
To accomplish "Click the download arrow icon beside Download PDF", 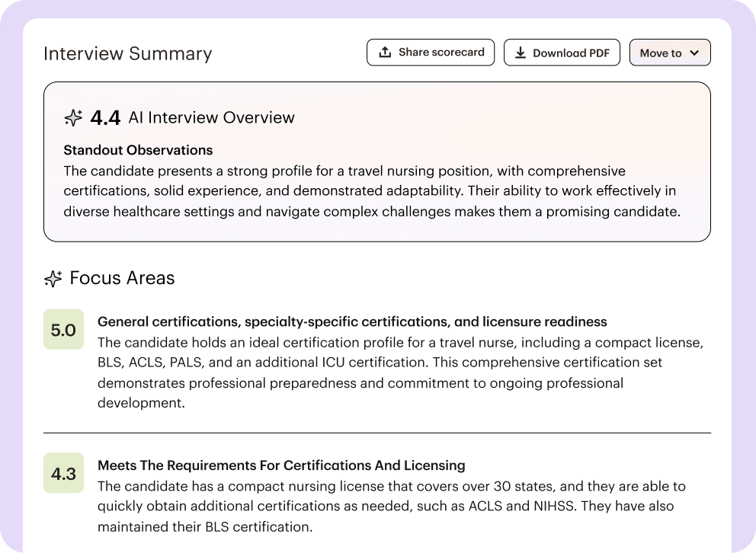I will pos(521,52).
